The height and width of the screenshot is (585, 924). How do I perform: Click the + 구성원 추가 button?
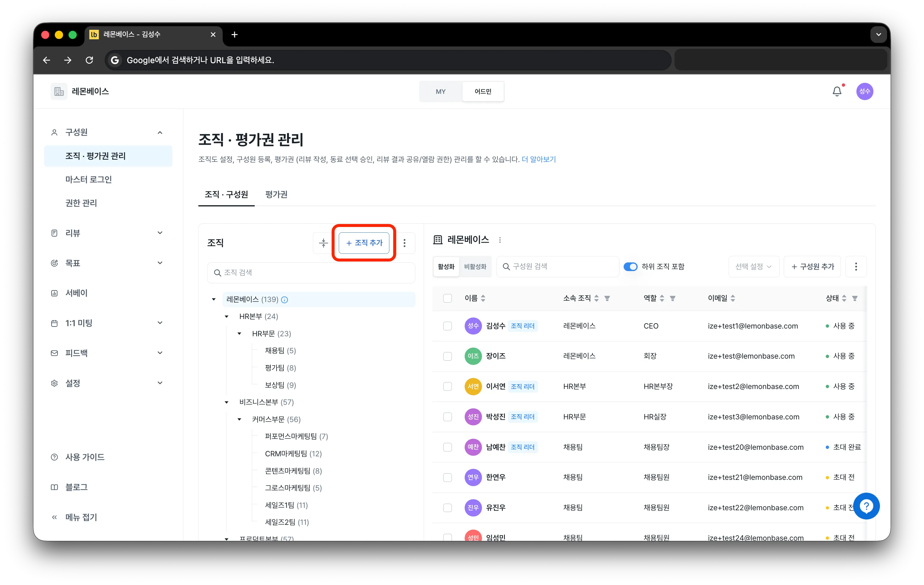[x=812, y=267]
